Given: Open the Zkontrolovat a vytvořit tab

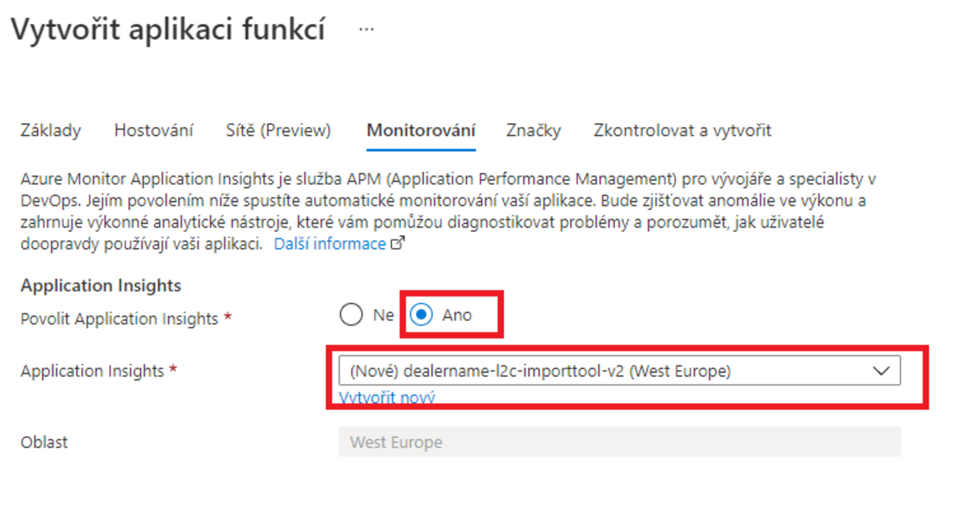Looking at the screenshot, I should point(682,131).
